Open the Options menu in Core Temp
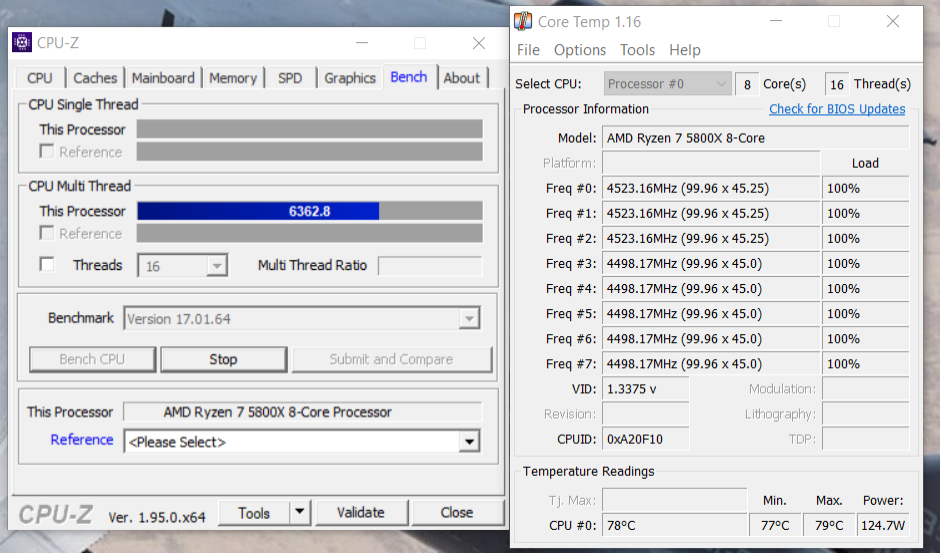The width and height of the screenshot is (940, 553). coord(580,50)
